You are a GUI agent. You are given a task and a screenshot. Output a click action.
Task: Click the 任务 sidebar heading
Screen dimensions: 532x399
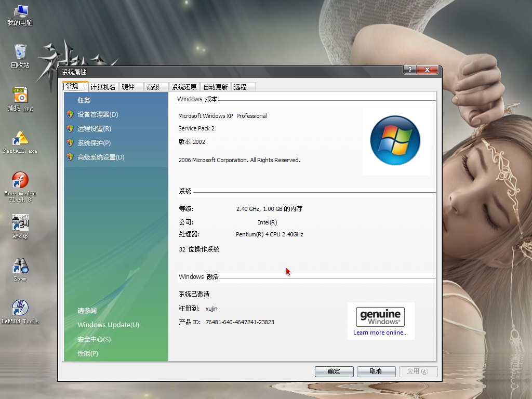[84, 100]
